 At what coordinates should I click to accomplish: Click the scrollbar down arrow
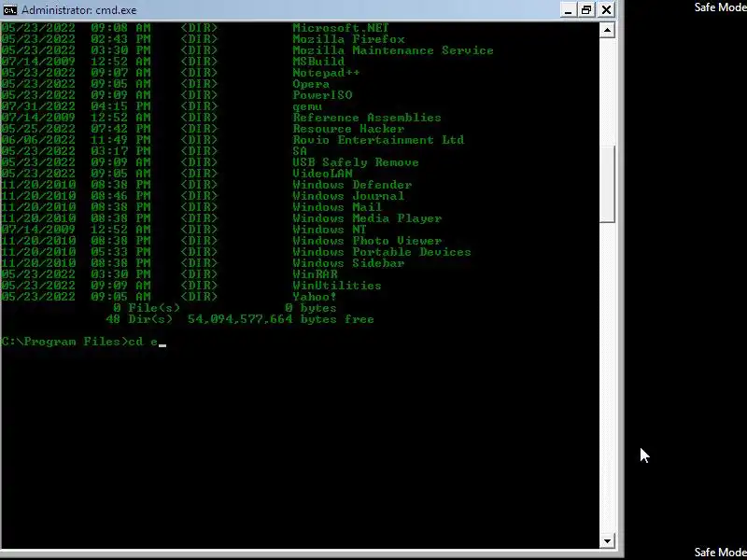point(607,541)
